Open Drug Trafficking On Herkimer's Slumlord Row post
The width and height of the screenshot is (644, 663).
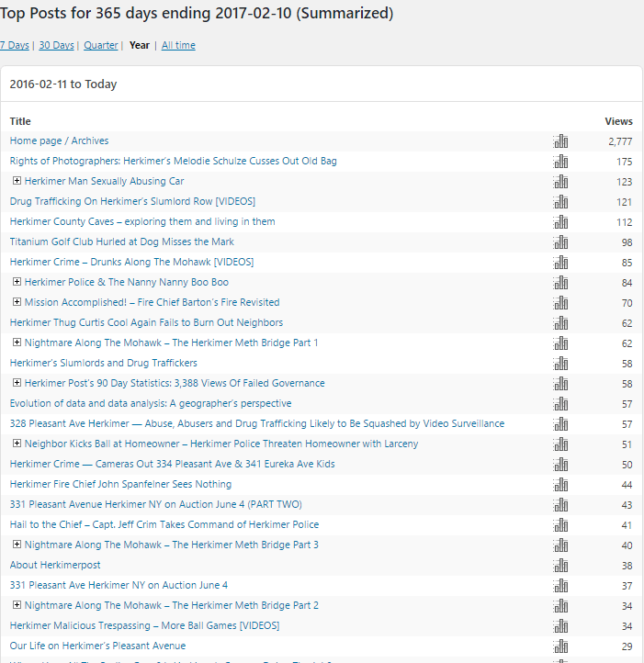click(132, 201)
